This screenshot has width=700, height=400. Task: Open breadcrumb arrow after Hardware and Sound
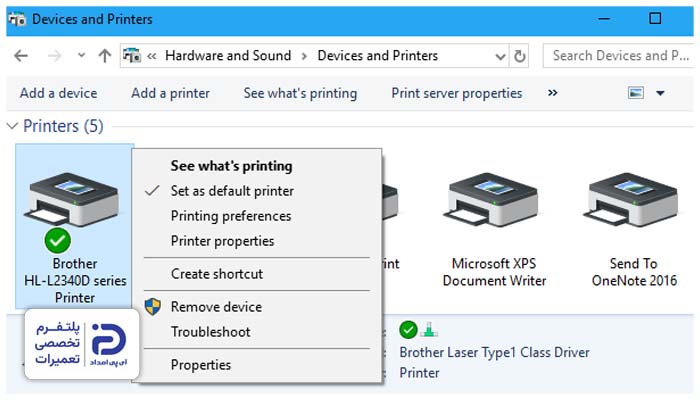point(304,56)
